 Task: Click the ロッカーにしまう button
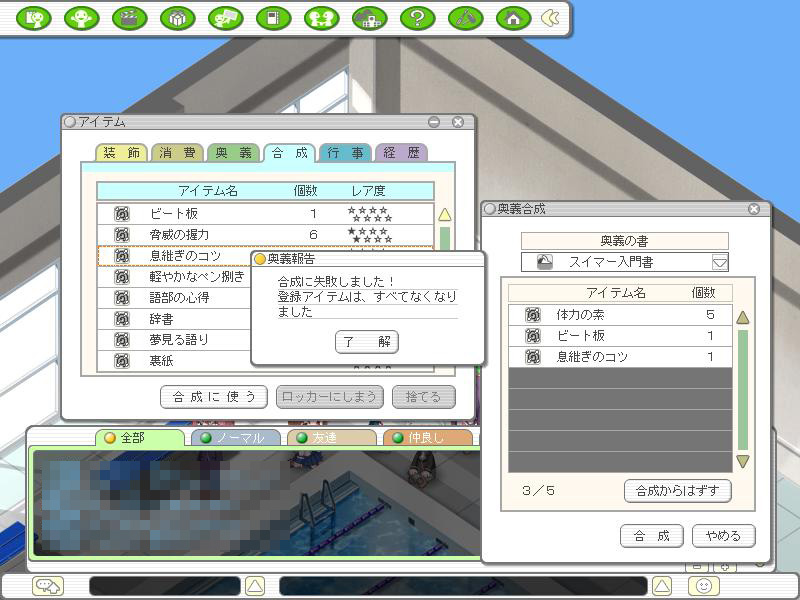tap(330, 397)
